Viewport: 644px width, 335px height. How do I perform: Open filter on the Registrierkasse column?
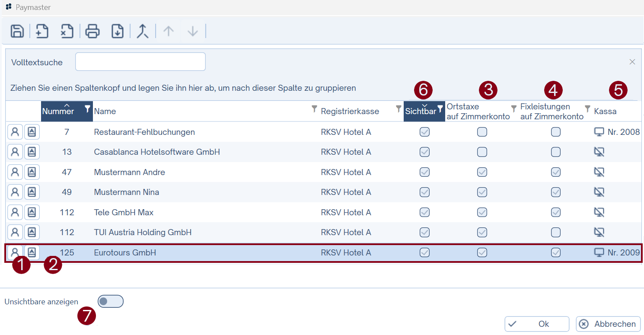coord(399,108)
